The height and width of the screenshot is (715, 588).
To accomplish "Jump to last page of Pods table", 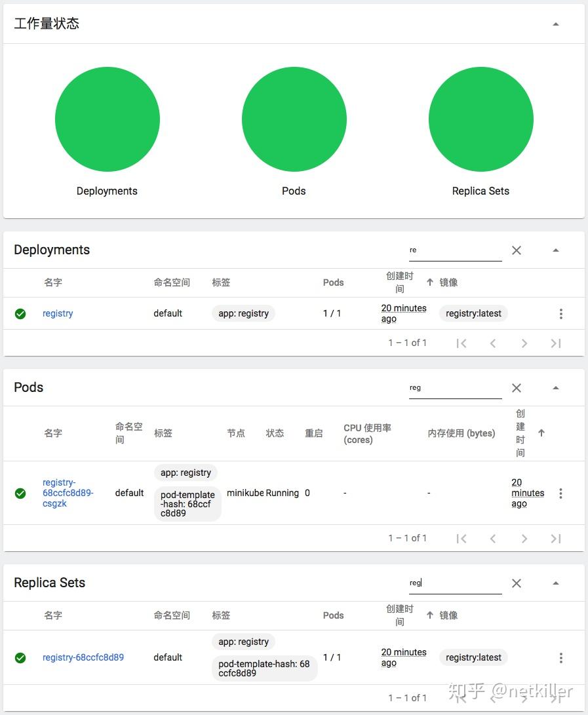I will tap(555, 537).
